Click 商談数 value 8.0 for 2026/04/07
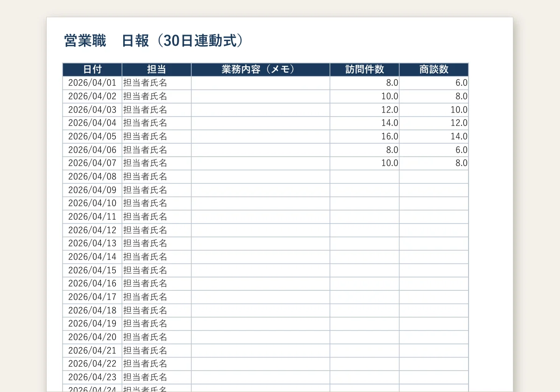This screenshot has width=560, height=392. [434, 163]
